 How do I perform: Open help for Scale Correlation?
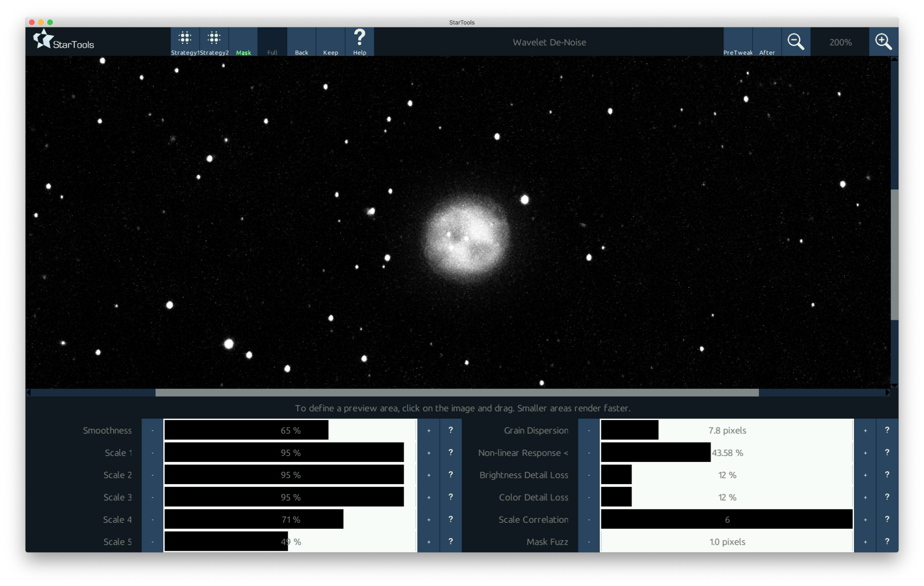(x=887, y=519)
